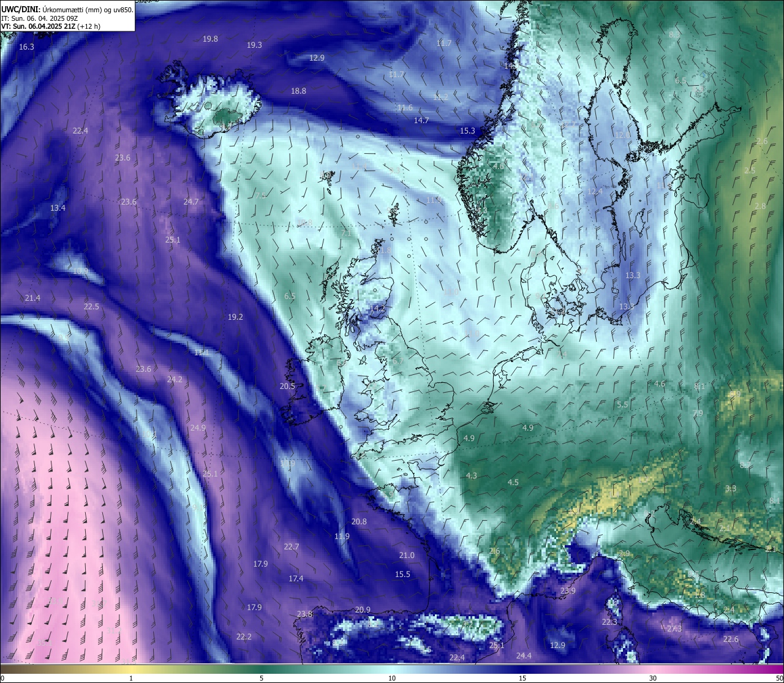Click the 15.3 value near Norway coast
784x683 pixels.
467,131
